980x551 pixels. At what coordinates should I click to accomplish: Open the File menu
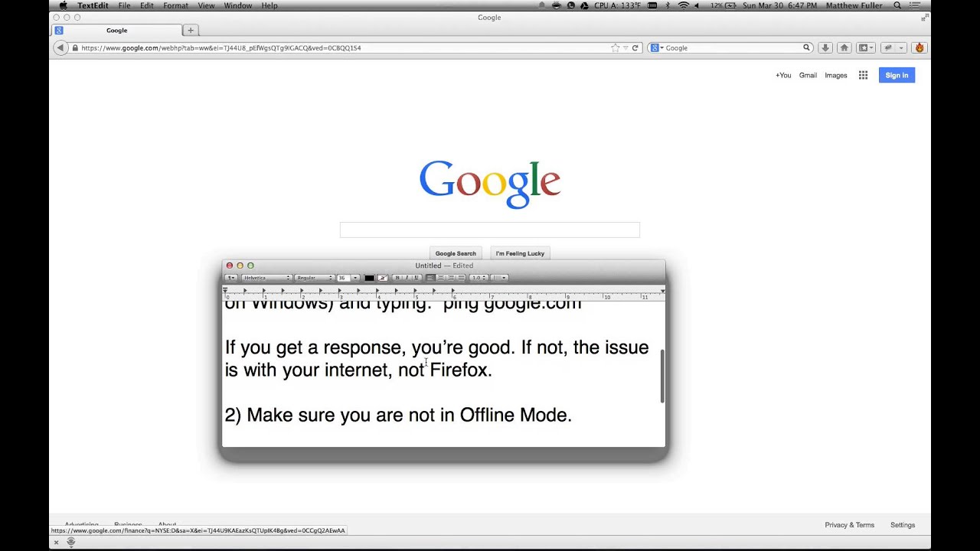point(124,5)
